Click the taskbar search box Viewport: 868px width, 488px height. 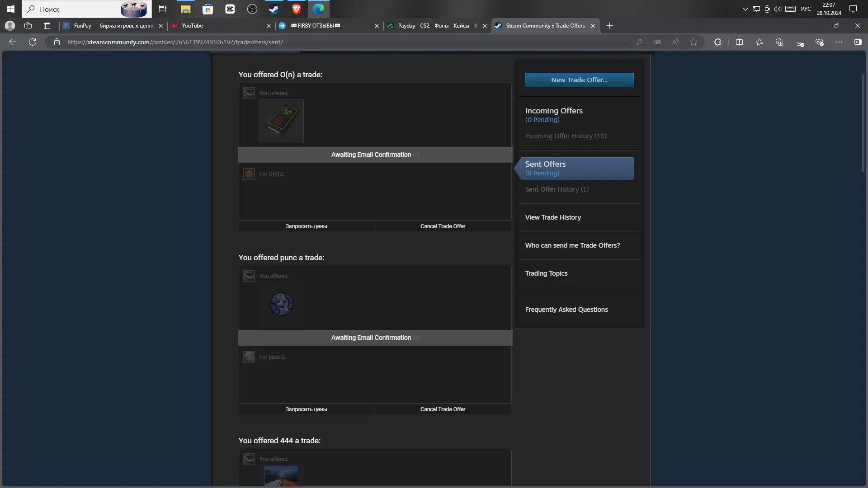point(87,9)
